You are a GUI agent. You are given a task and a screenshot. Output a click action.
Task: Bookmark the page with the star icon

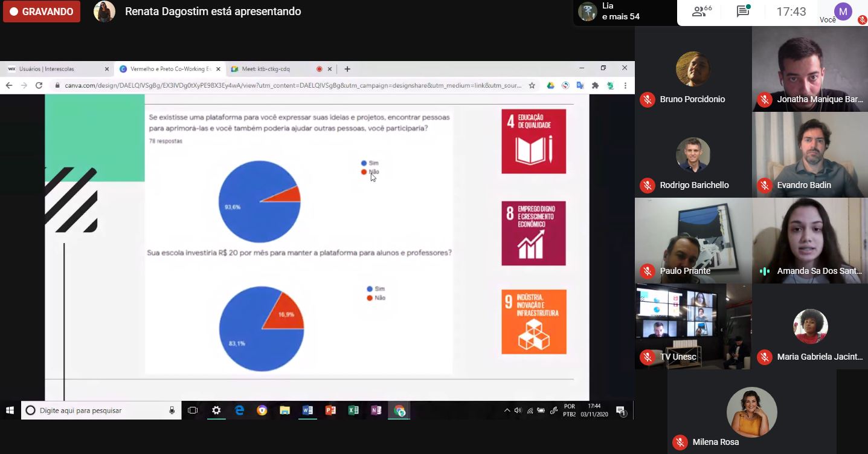click(532, 86)
